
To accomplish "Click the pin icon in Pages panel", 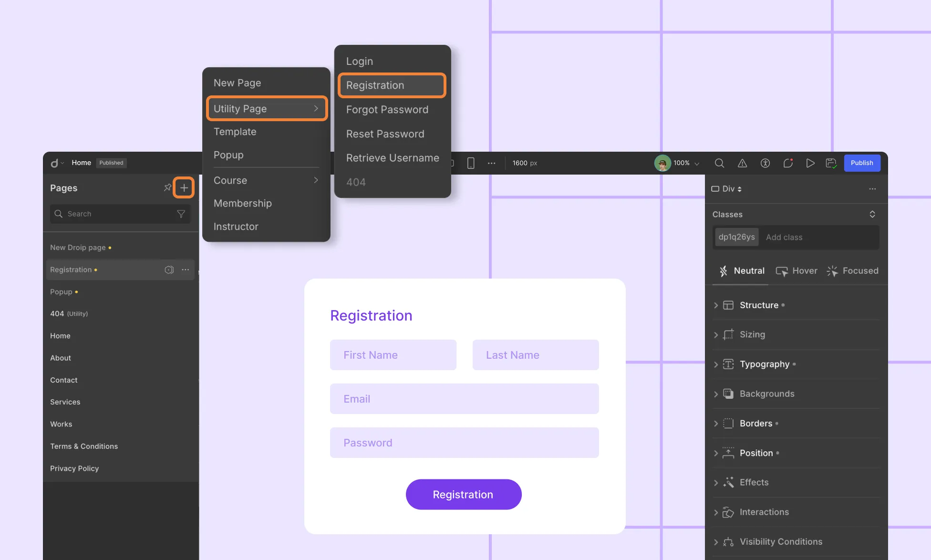I will (167, 187).
